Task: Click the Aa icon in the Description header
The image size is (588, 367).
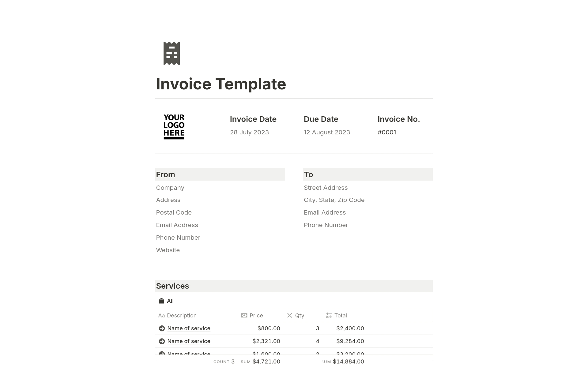Action: pos(161,316)
